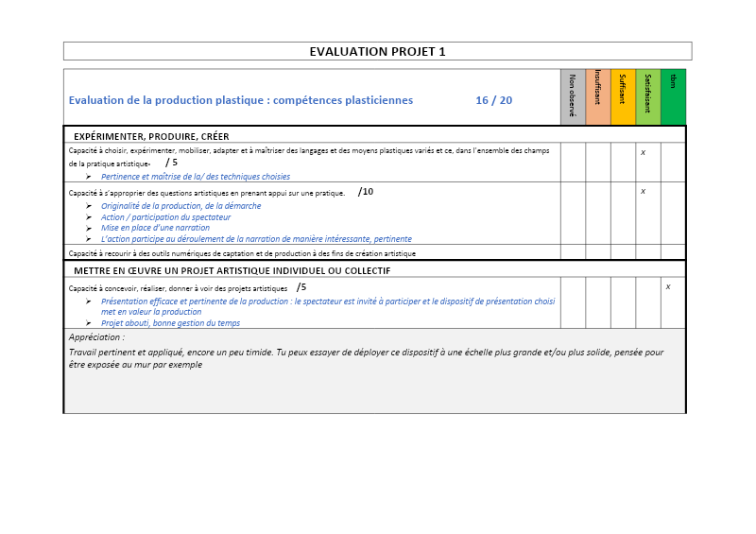The image size is (756, 534).
Task: Click the grey "Non observé" column header
Action: 573,96
